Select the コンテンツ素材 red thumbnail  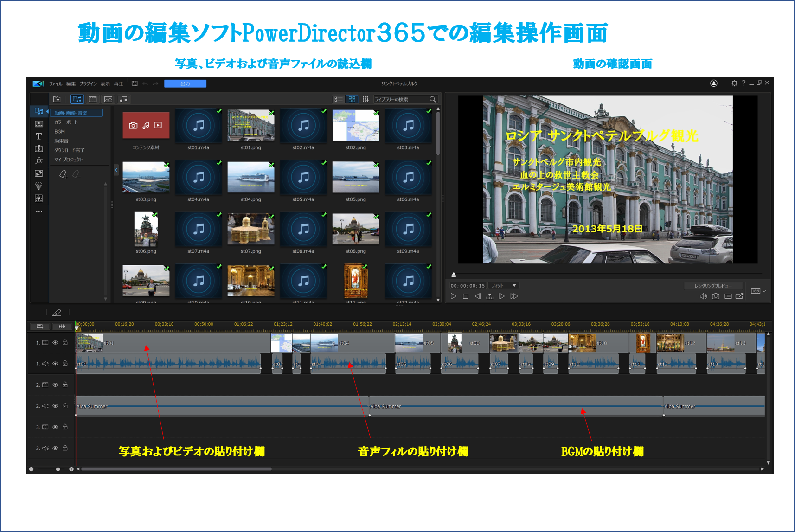[146, 125]
